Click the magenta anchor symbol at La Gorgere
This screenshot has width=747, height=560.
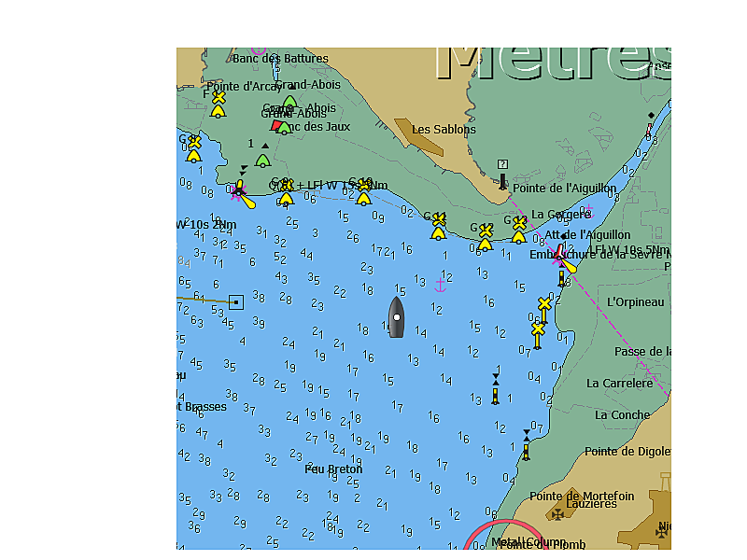(x=589, y=211)
